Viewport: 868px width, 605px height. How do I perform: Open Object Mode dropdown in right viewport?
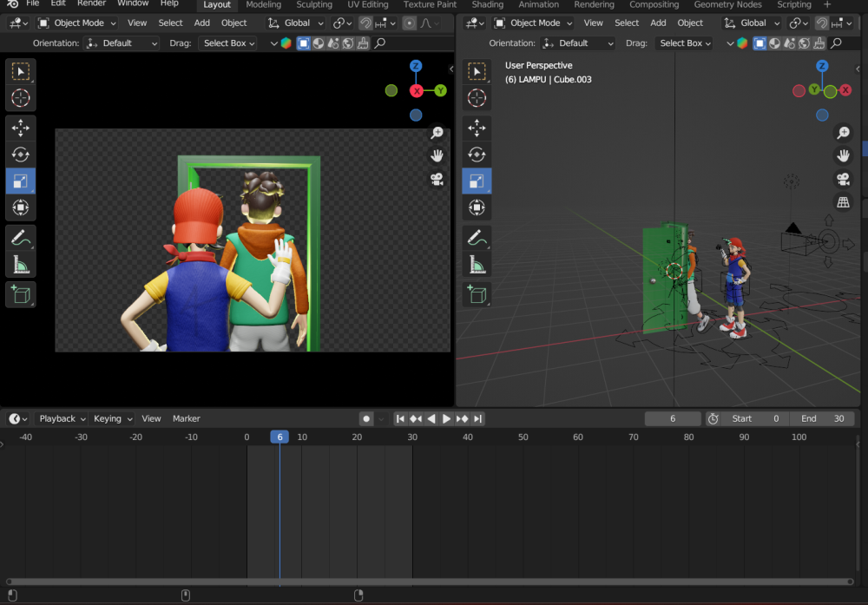coord(534,23)
